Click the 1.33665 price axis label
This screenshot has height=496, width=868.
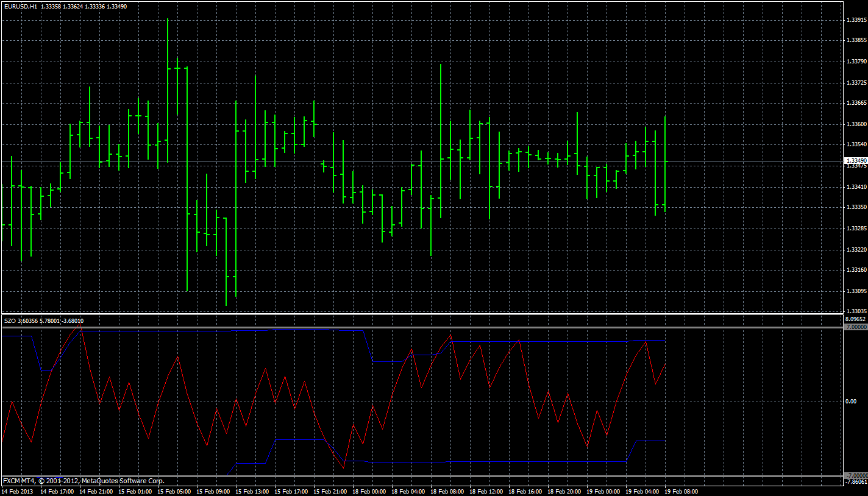click(x=856, y=103)
